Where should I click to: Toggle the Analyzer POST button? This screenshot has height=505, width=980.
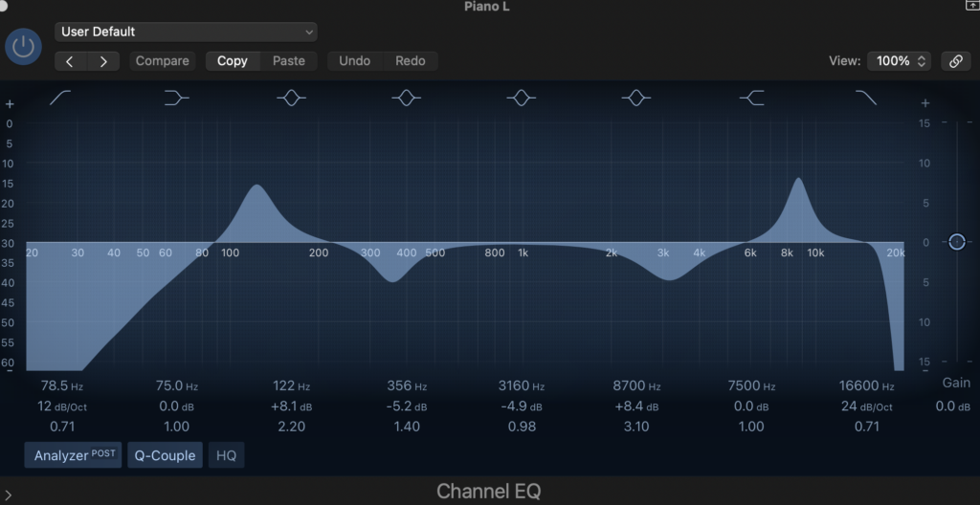(x=73, y=455)
